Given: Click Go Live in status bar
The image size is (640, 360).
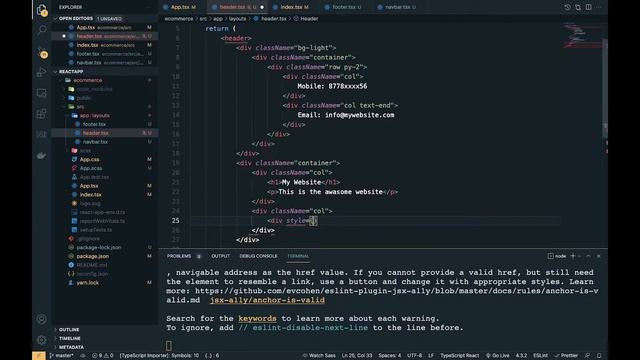Looking at the screenshot, I should point(497,356).
